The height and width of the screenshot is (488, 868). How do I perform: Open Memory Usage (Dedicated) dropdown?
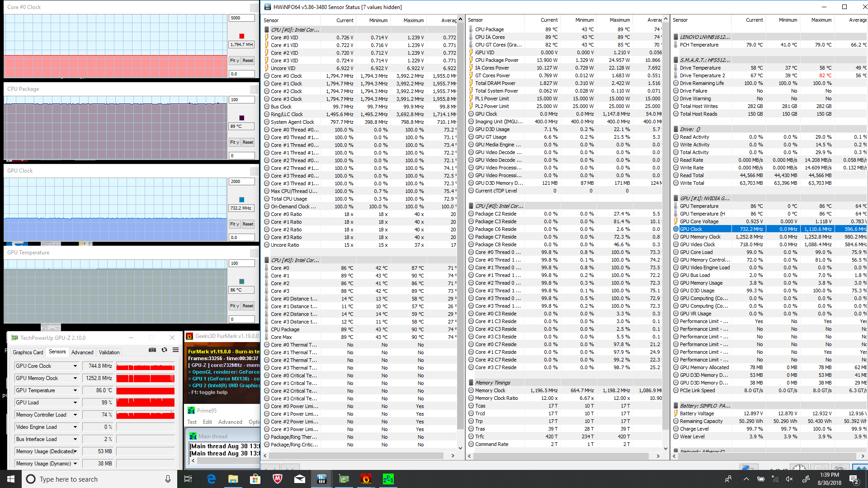(x=75, y=451)
